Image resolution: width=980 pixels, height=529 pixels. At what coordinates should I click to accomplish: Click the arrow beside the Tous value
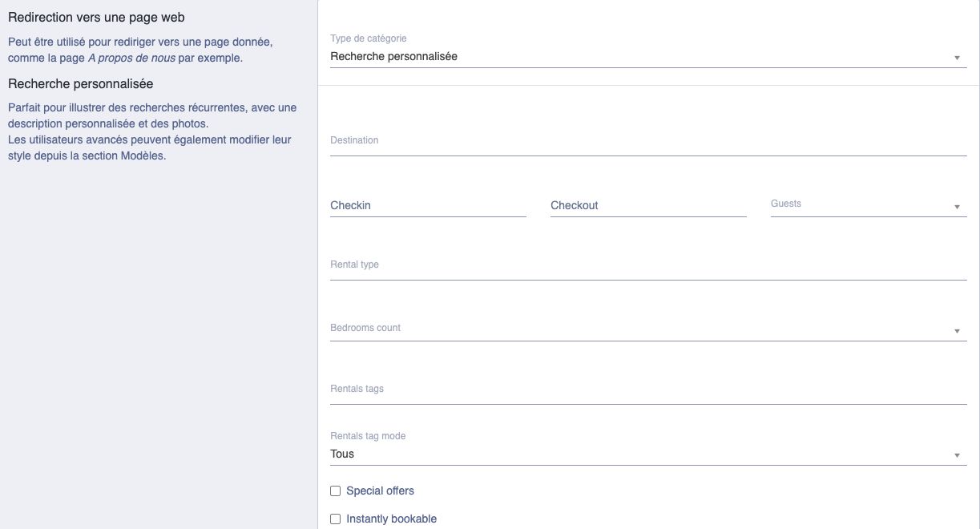pos(957,456)
